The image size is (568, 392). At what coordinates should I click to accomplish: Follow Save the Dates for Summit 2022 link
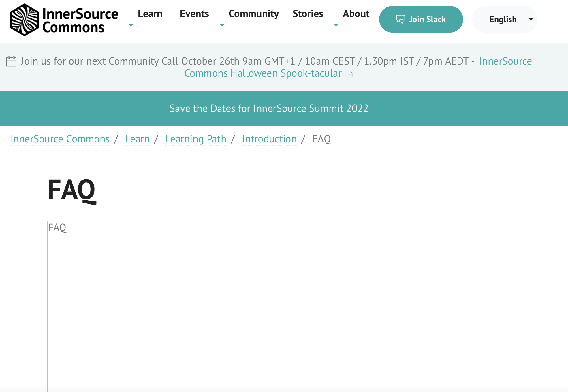point(269,108)
